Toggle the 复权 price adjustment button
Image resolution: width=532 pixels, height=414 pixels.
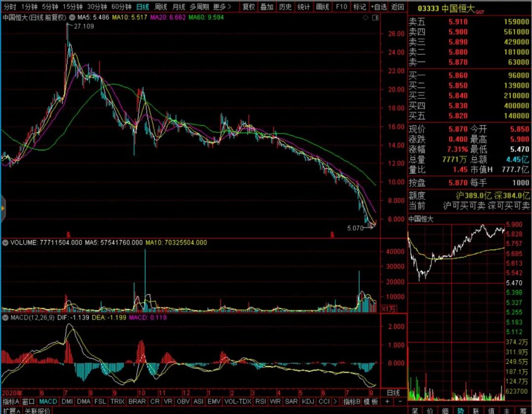(x=249, y=7)
